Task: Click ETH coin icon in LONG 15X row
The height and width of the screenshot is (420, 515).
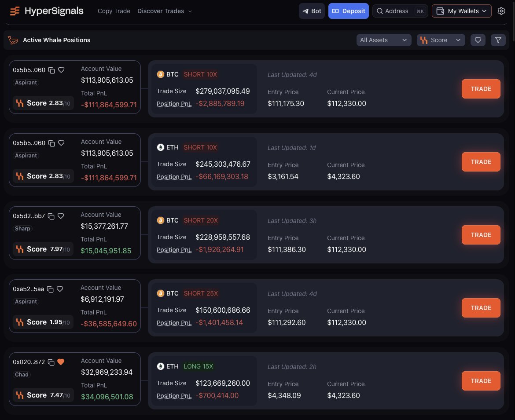Action: pyautogui.click(x=161, y=366)
